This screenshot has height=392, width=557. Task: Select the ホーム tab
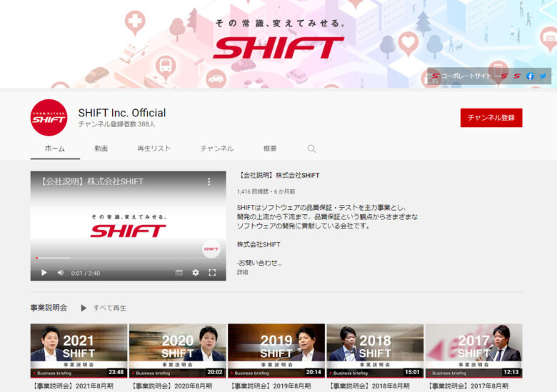55,149
